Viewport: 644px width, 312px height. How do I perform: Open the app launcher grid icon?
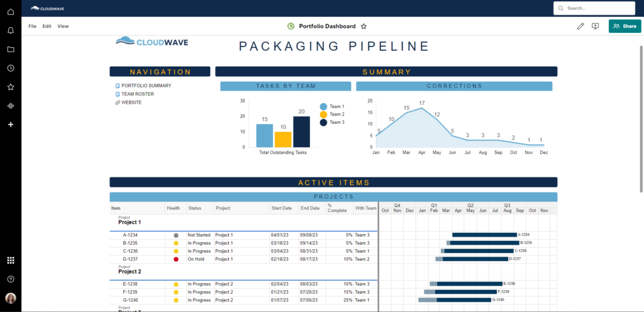tap(11, 260)
